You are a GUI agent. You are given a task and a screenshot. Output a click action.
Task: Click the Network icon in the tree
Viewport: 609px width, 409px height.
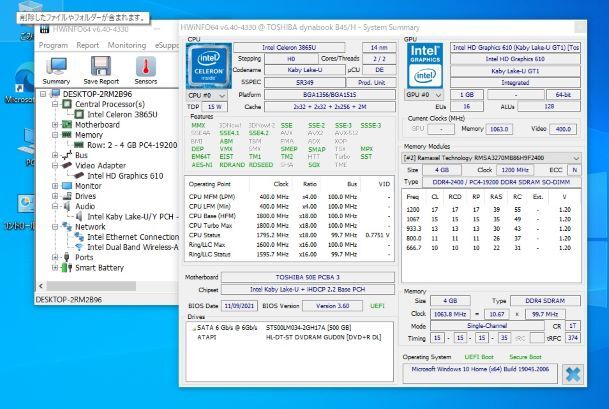[x=67, y=226]
